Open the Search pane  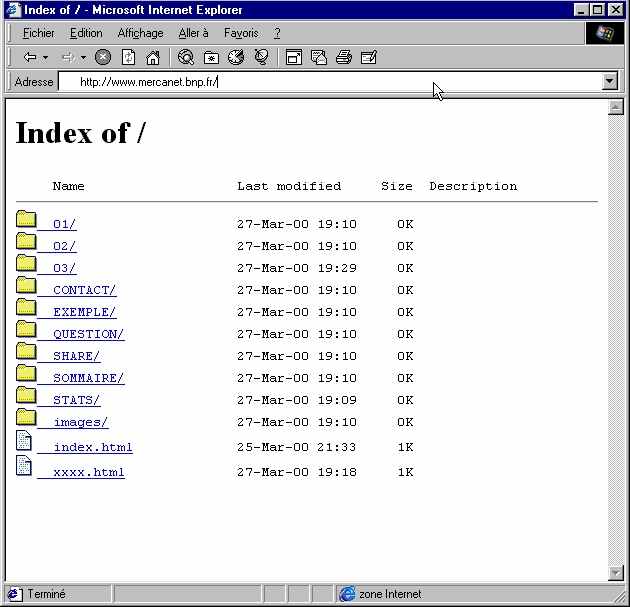(x=186, y=58)
